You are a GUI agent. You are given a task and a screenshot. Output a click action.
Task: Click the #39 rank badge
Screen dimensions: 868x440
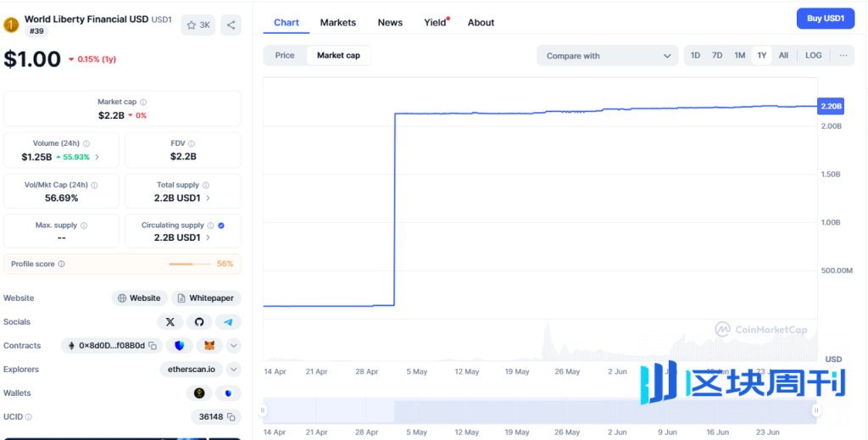[36, 31]
